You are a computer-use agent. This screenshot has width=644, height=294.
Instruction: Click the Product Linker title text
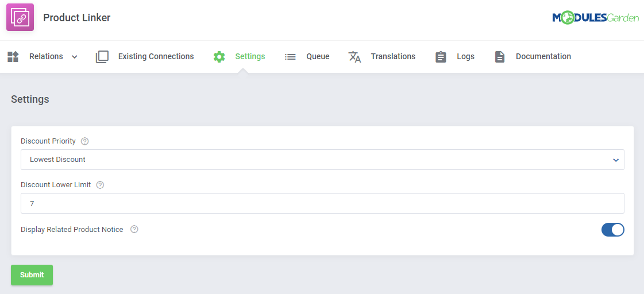click(x=77, y=18)
